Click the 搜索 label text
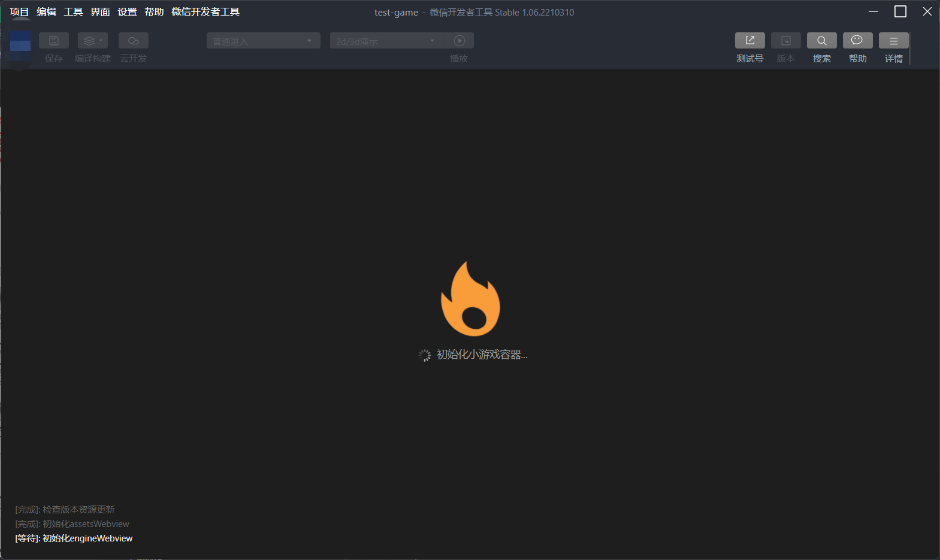Viewport: 940px width, 560px height. coord(822,59)
